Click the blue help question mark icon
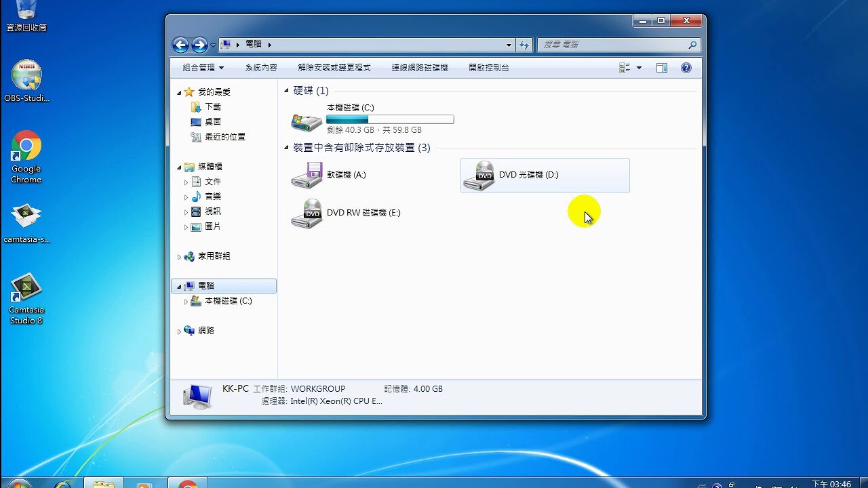The image size is (868, 488). click(686, 68)
